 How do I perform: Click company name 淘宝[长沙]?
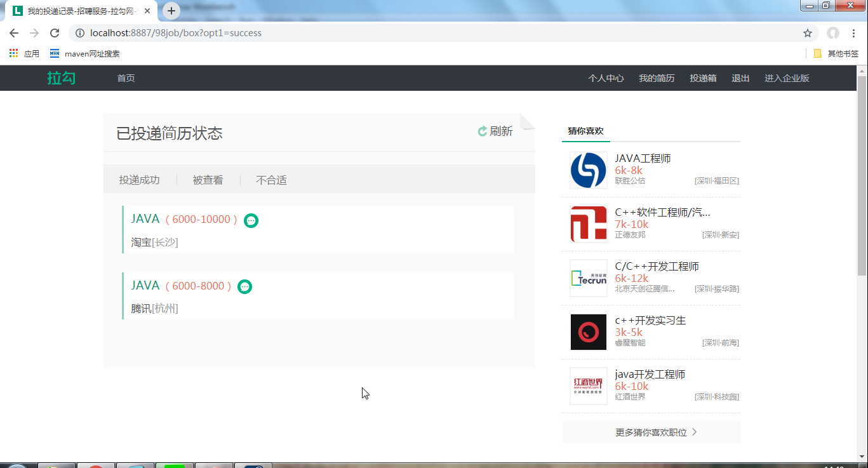click(x=154, y=242)
